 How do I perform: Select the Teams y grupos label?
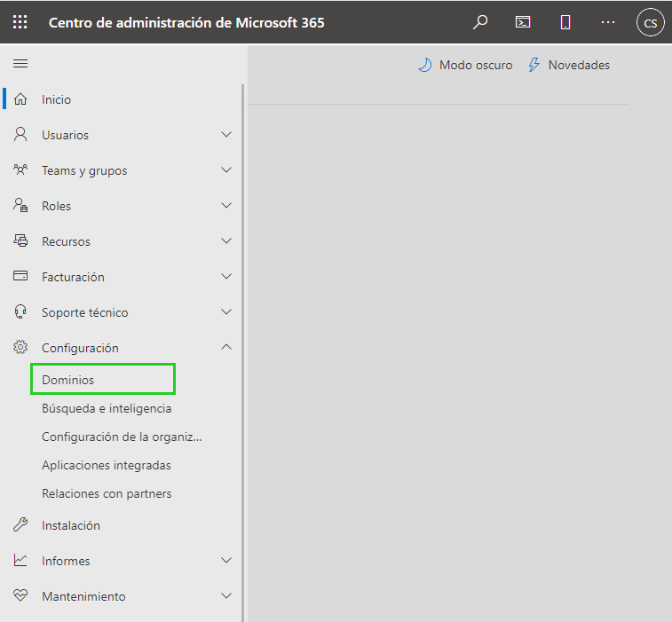pos(84,171)
